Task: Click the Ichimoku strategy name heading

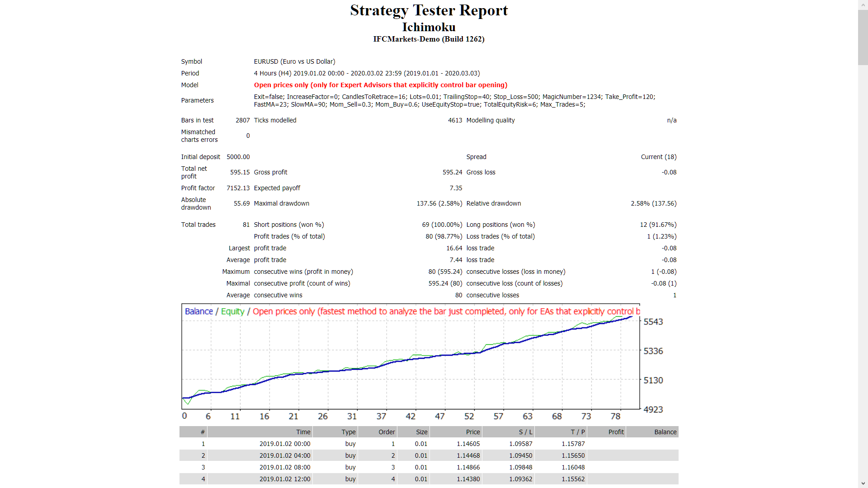Action: coord(429,27)
